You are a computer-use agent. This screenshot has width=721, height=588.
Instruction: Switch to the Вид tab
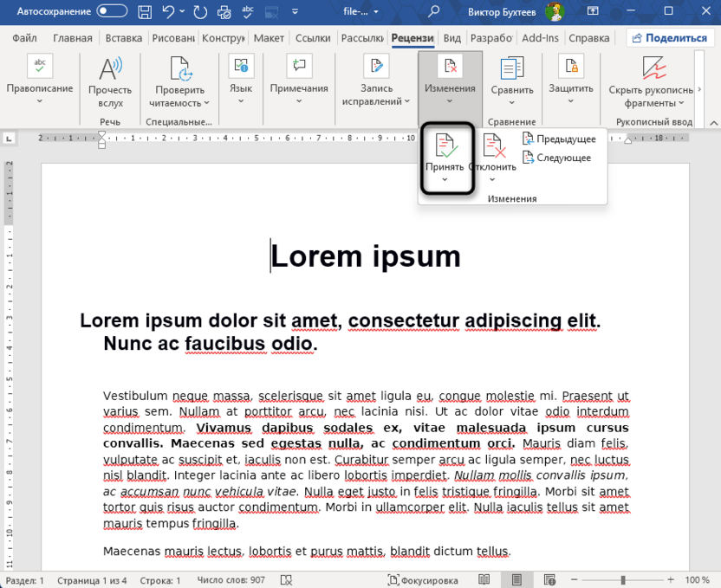[451, 38]
